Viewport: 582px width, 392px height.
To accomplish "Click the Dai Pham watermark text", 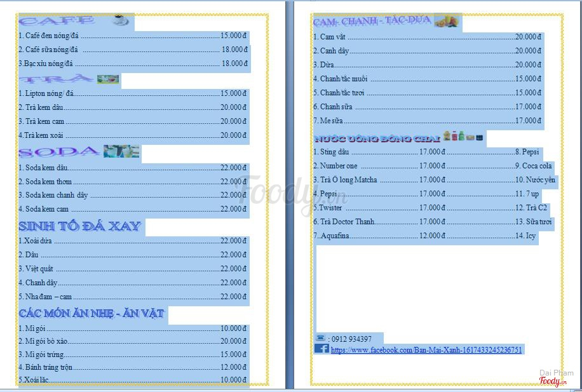I will (556, 372).
